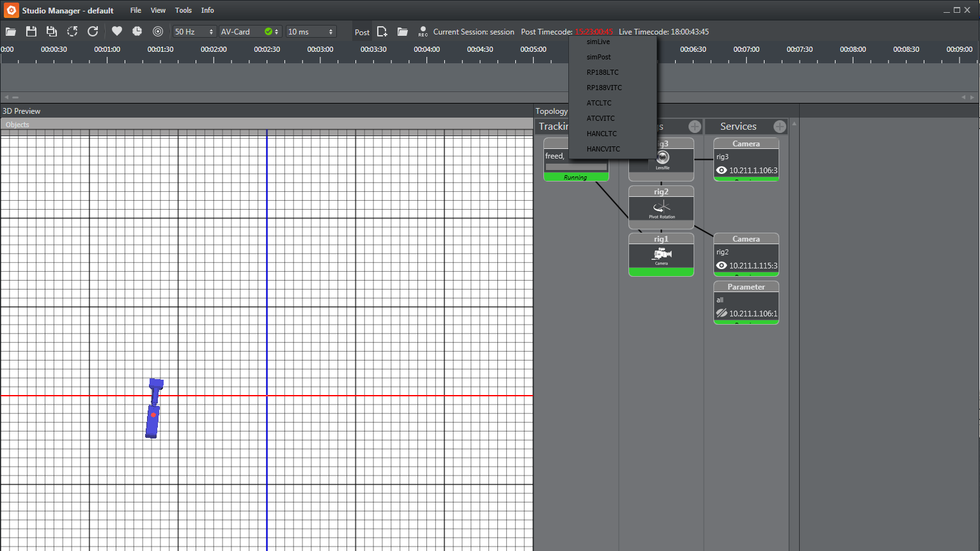Open the 10 ms delay dropdown
Screen dimensions: 980x551
311,31
